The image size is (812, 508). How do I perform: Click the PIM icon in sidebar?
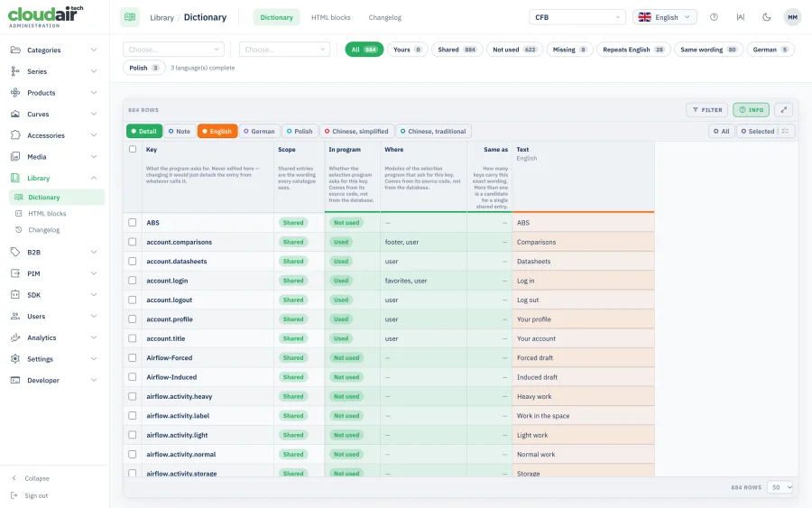point(15,272)
